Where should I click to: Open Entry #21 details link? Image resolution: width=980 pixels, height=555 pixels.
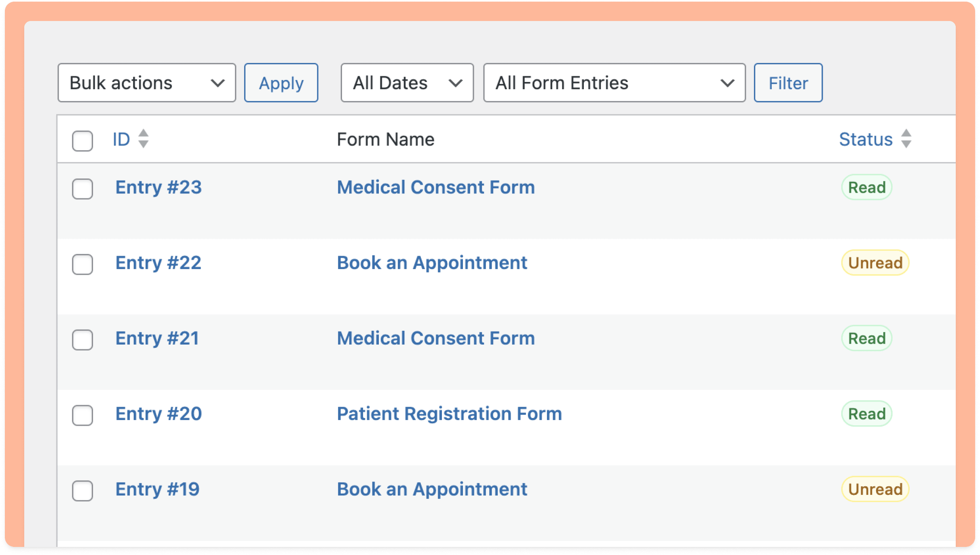click(157, 338)
